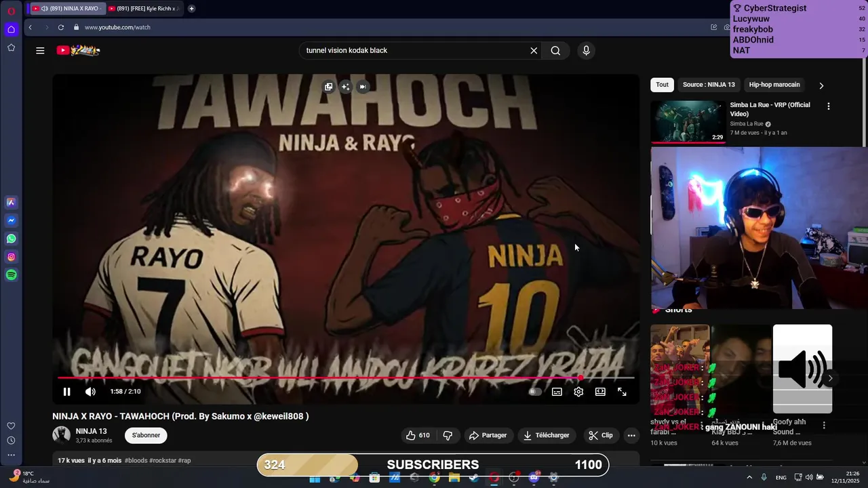Open options for Simba La Rue video
The image size is (868, 488).
click(x=828, y=106)
